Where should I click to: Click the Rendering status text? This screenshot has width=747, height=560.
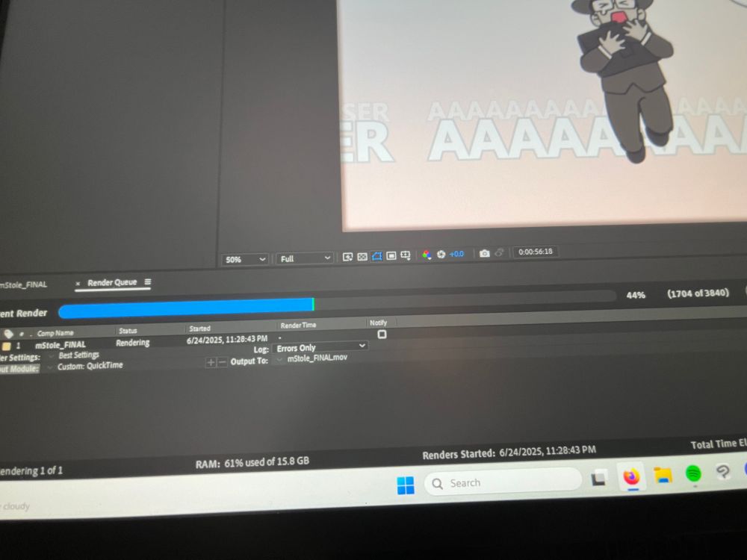[x=132, y=343]
